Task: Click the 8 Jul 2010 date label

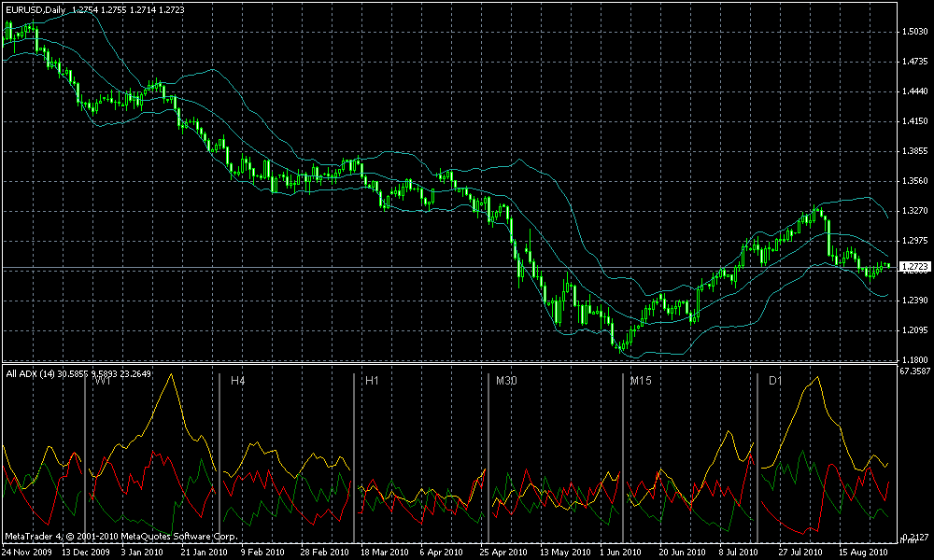Action: [739, 552]
